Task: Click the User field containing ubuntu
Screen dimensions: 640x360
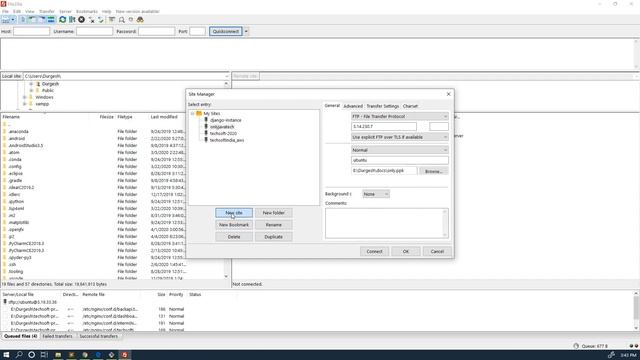Action: 400,160
